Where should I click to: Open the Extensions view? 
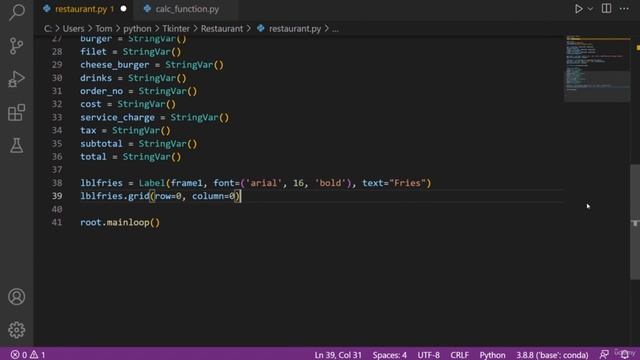(16, 113)
